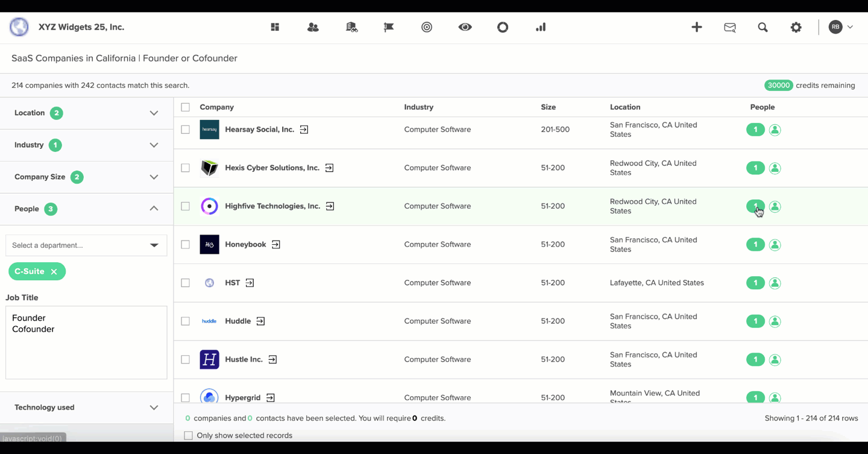Collapse the People filter section

[87, 209]
